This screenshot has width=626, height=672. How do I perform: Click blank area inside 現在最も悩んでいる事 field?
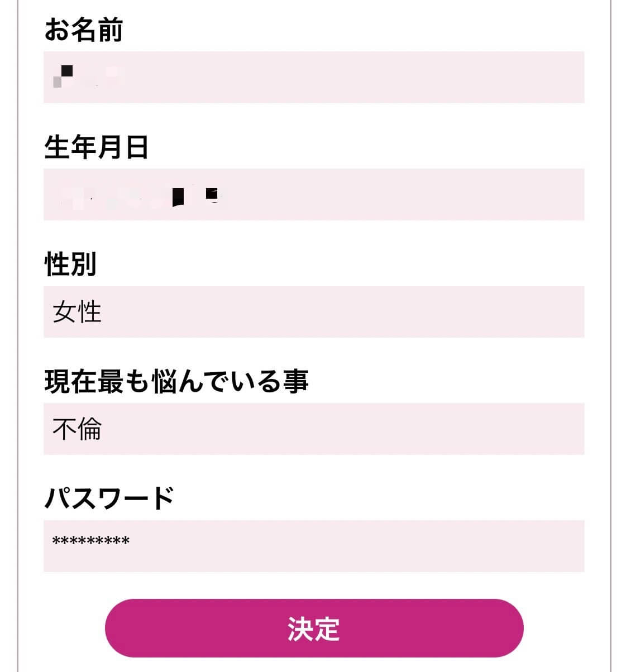[391, 429]
